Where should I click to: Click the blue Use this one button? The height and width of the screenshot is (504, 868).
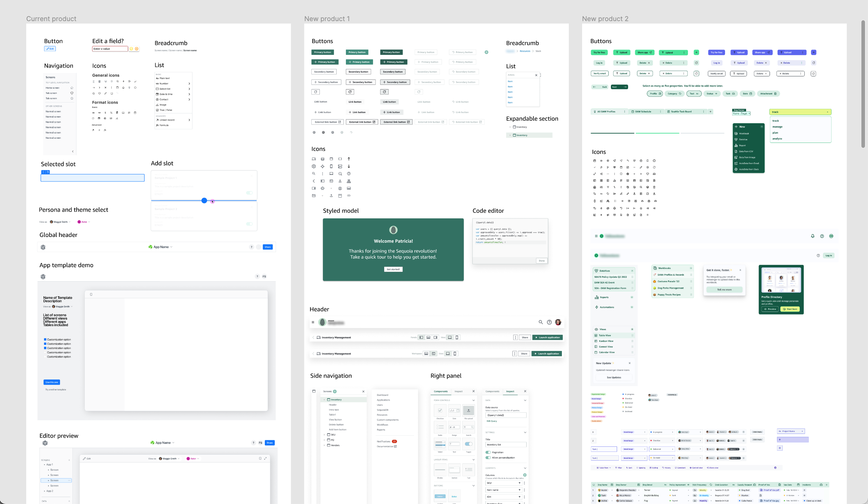pyautogui.click(x=52, y=382)
